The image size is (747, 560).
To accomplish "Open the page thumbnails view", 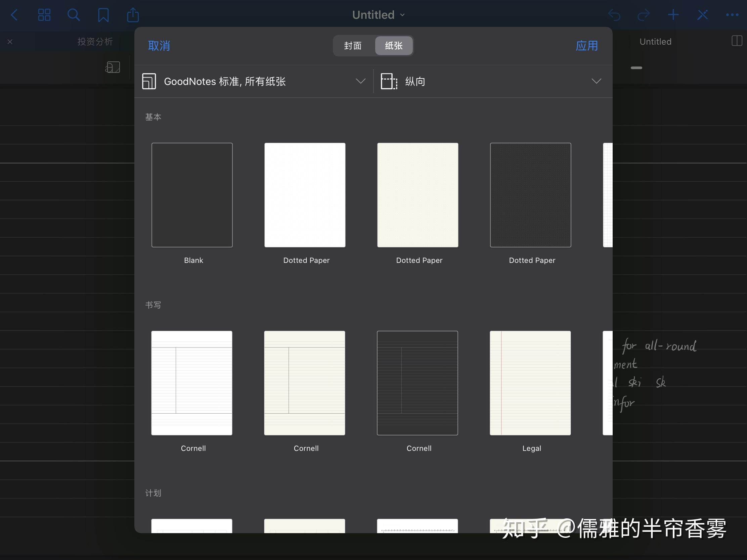I will (x=44, y=15).
